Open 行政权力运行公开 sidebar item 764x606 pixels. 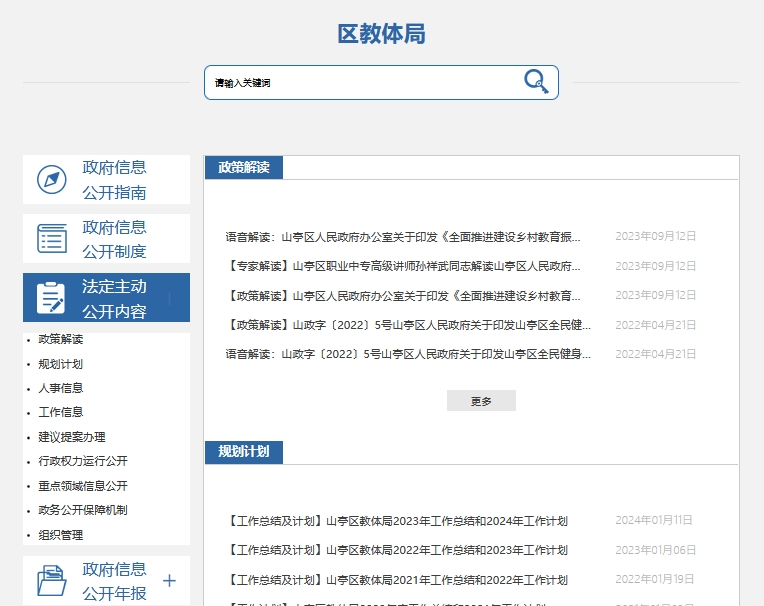click(x=83, y=461)
